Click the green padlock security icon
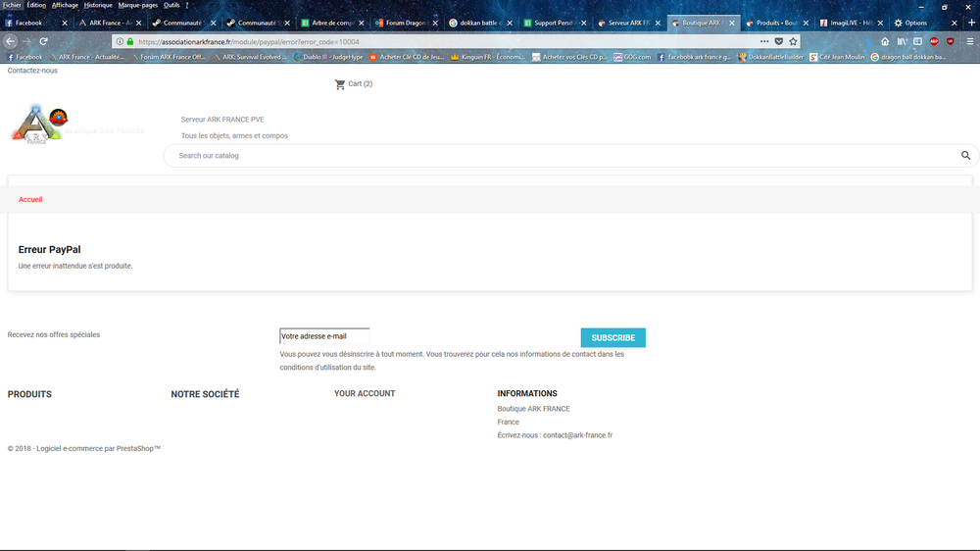This screenshot has height=551, width=980. [130, 41]
